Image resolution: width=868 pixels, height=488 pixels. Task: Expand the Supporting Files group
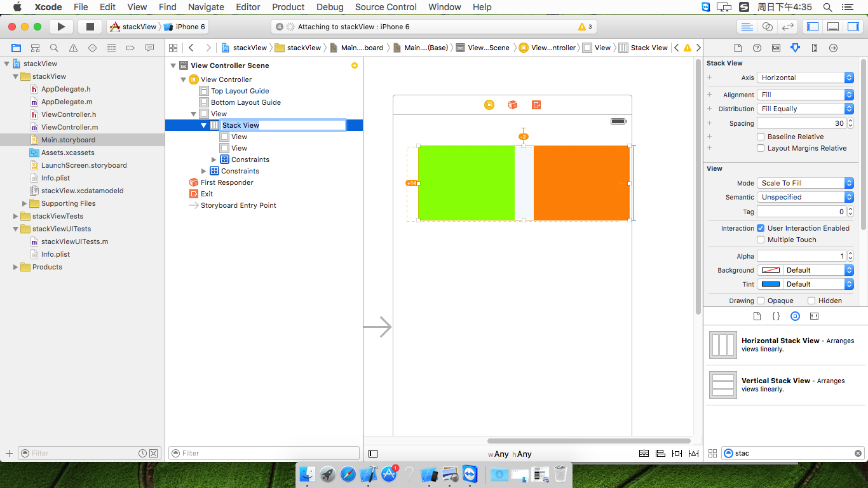click(25, 203)
